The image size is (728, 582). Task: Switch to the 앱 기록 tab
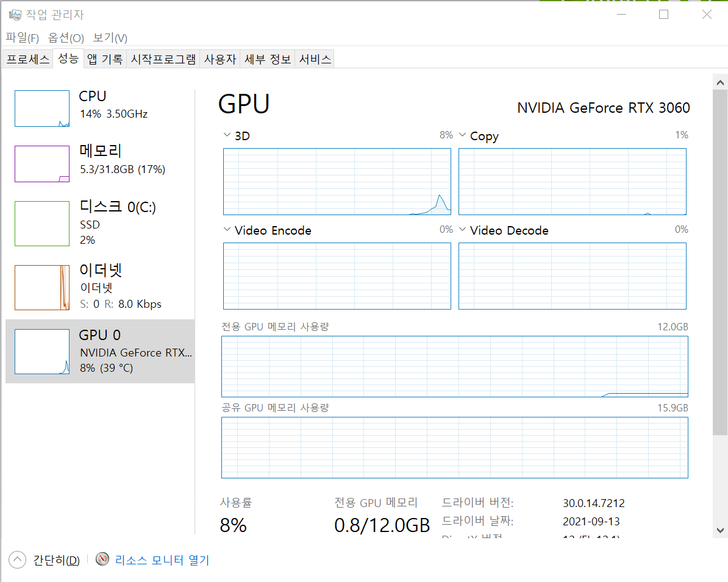pyautogui.click(x=105, y=59)
